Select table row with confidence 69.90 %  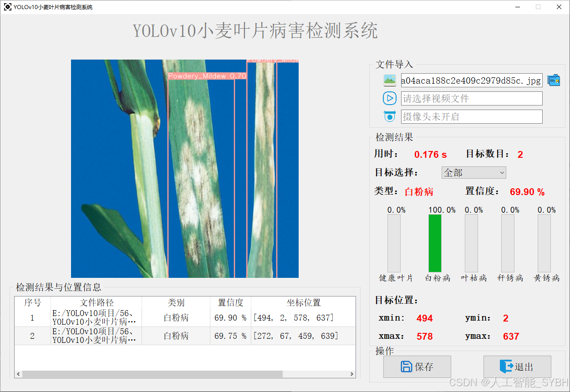[185, 317]
